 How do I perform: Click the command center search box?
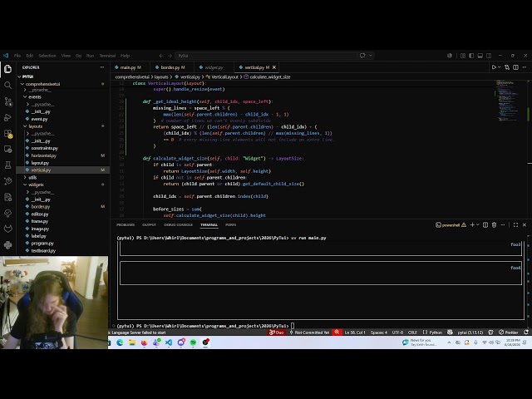coord(266,56)
